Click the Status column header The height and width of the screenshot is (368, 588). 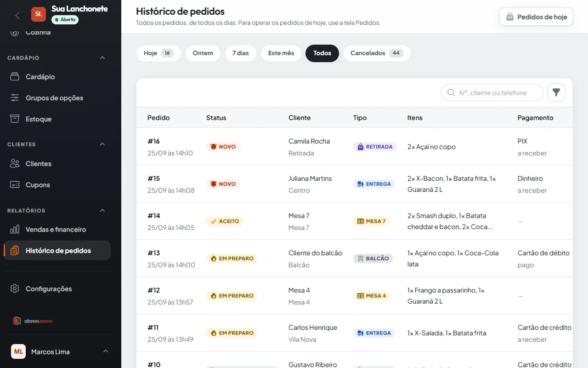(x=216, y=118)
